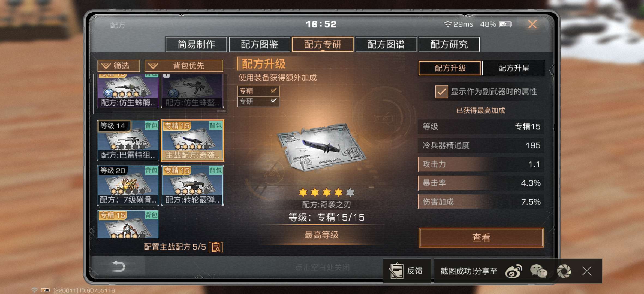The width and height of the screenshot is (644, 294).
Task: Tap the back arrow icon
Action: [x=119, y=267]
